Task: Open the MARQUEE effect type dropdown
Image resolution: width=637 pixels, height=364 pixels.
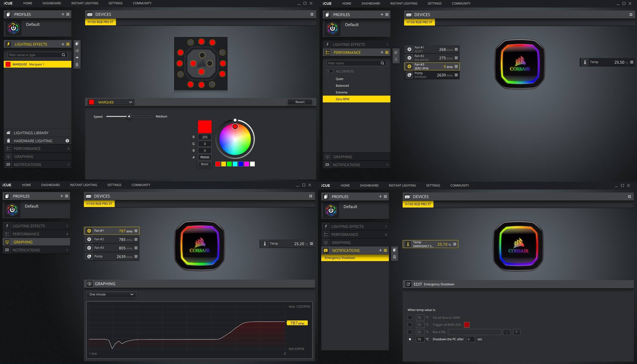Action: [111, 102]
